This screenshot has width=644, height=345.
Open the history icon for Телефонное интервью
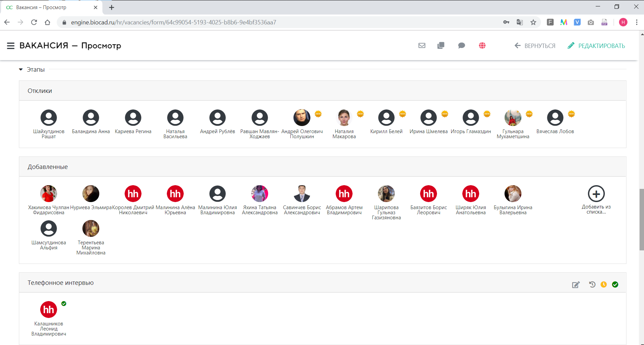(x=592, y=285)
